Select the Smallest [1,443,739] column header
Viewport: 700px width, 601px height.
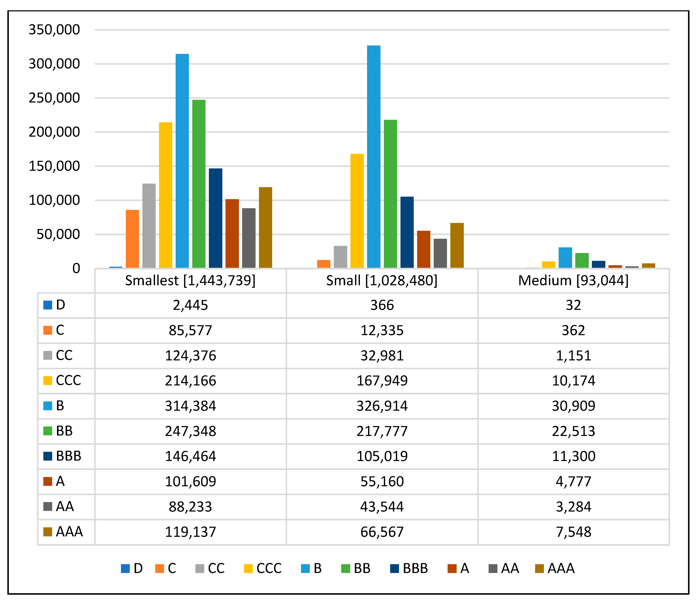(x=190, y=281)
